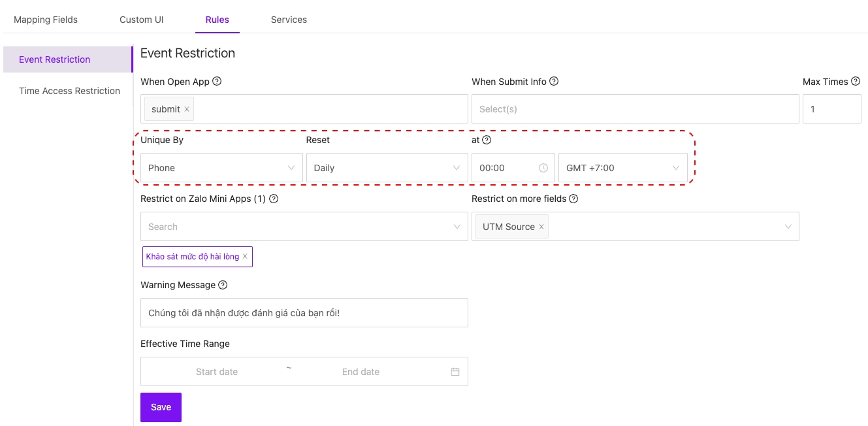Click the Max Times help icon
The width and height of the screenshot is (868, 426).
click(856, 82)
